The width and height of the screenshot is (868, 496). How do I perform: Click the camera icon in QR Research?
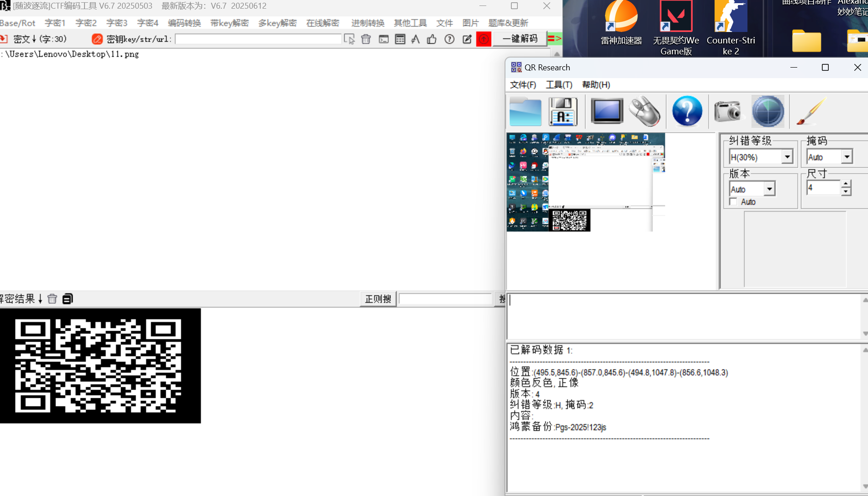point(728,111)
